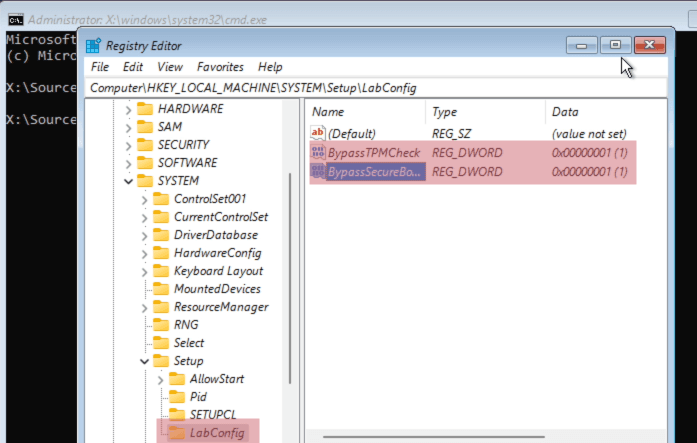Click the tree pane vertical scrollbar
The width and height of the screenshot is (697, 443).
click(x=290, y=279)
